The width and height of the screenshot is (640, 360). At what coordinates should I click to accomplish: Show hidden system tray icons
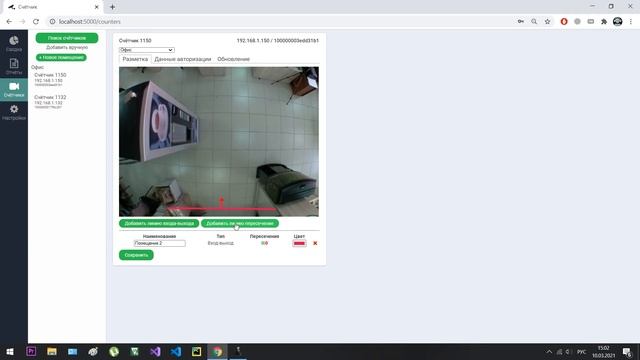coord(549,351)
